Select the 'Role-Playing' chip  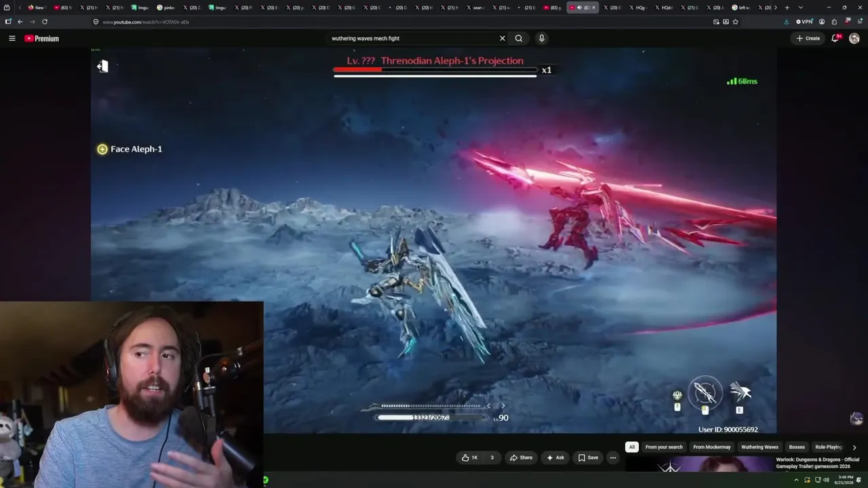point(829,447)
